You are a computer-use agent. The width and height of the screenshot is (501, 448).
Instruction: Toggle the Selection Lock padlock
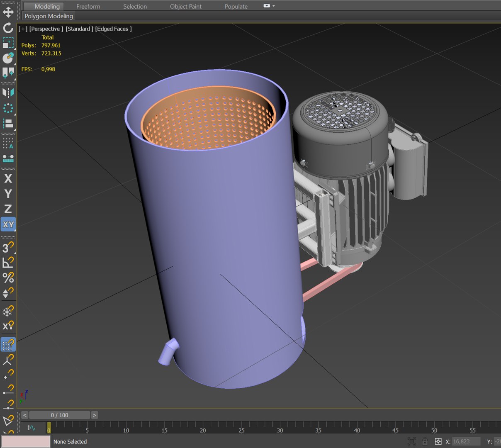tap(425, 441)
